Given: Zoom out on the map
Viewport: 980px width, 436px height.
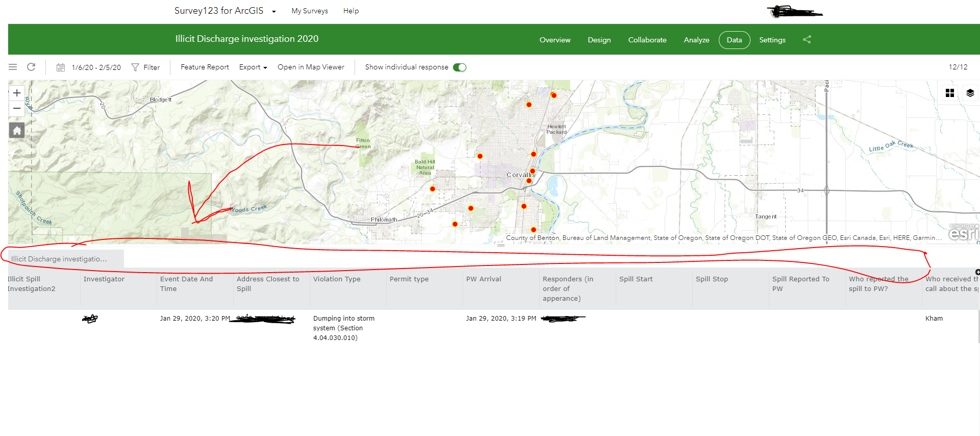Looking at the screenshot, I should click(17, 108).
